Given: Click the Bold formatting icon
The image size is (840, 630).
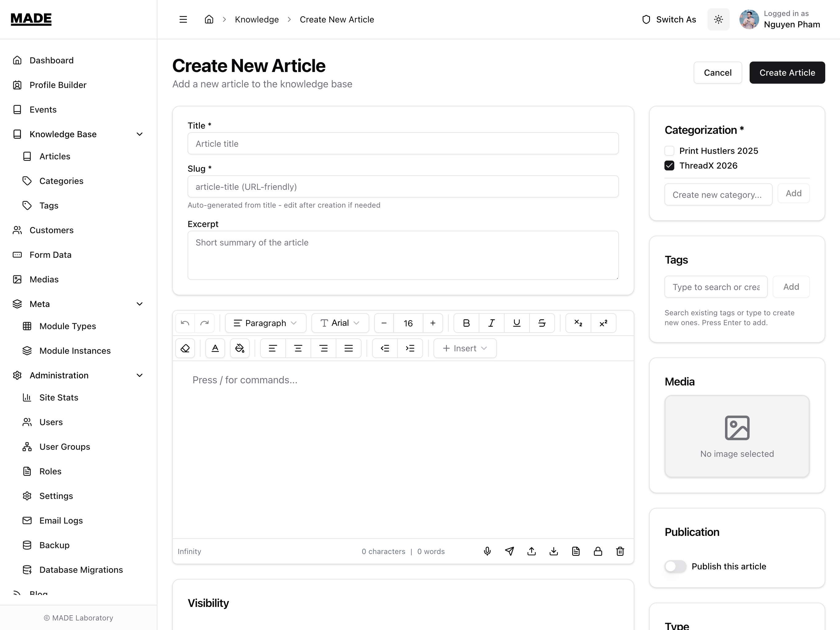Looking at the screenshot, I should pyautogui.click(x=466, y=323).
